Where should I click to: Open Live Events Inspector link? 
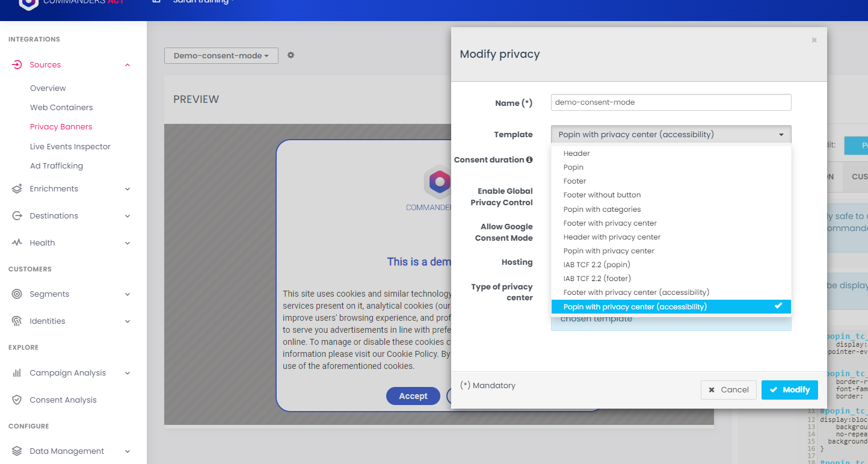(x=70, y=147)
